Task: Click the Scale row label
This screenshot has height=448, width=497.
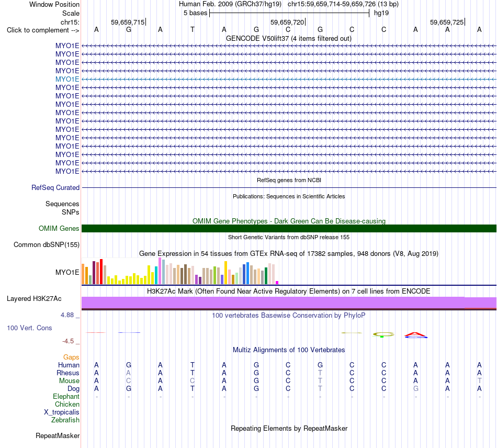Action: 71,13
